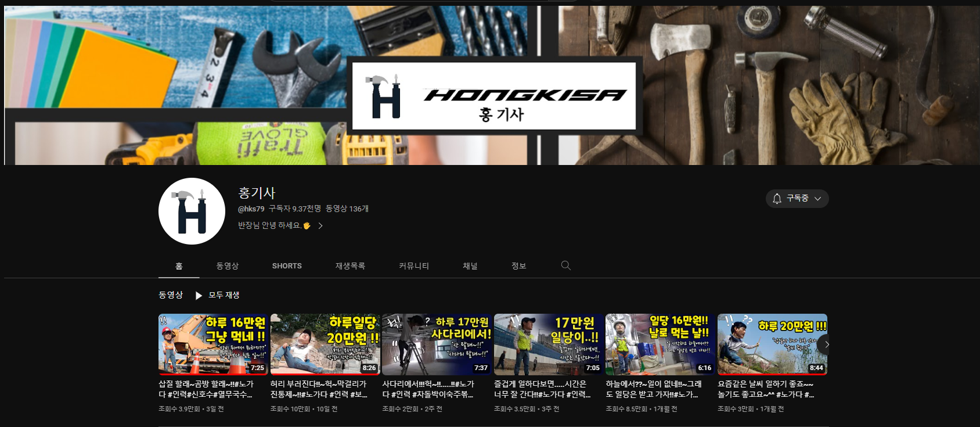
Task: Click the 조회수 2만회 2주 전 text
Action: point(412,409)
